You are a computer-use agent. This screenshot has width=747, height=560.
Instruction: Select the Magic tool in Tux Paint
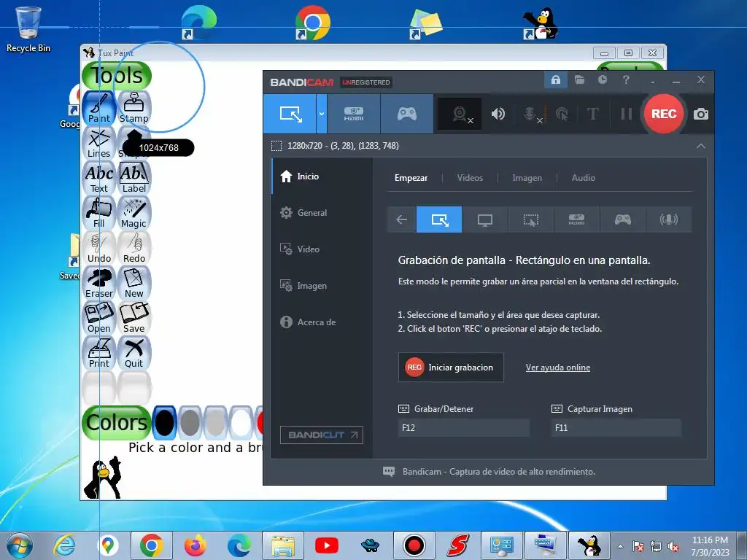click(x=134, y=213)
